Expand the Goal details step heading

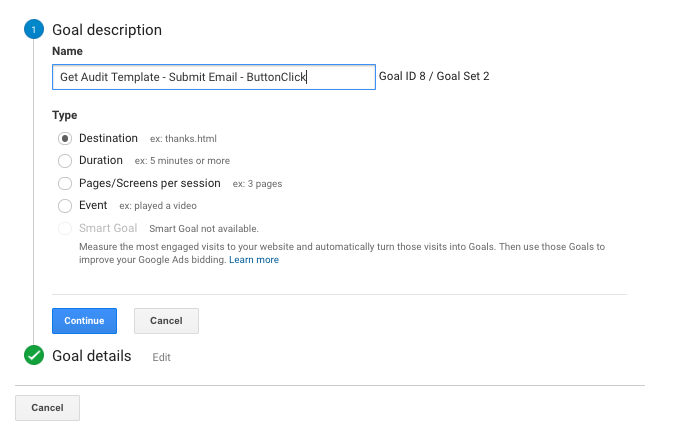point(92,356)
